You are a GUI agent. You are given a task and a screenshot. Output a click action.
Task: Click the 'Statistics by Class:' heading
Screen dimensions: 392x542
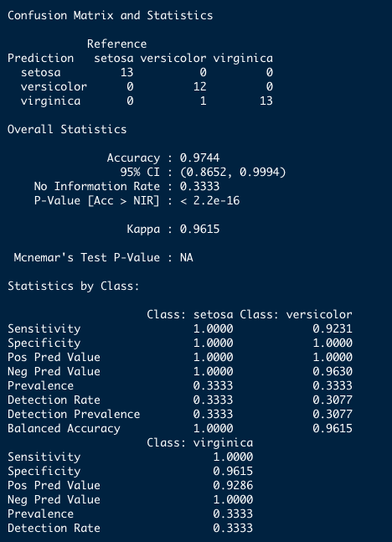[73, 286]
